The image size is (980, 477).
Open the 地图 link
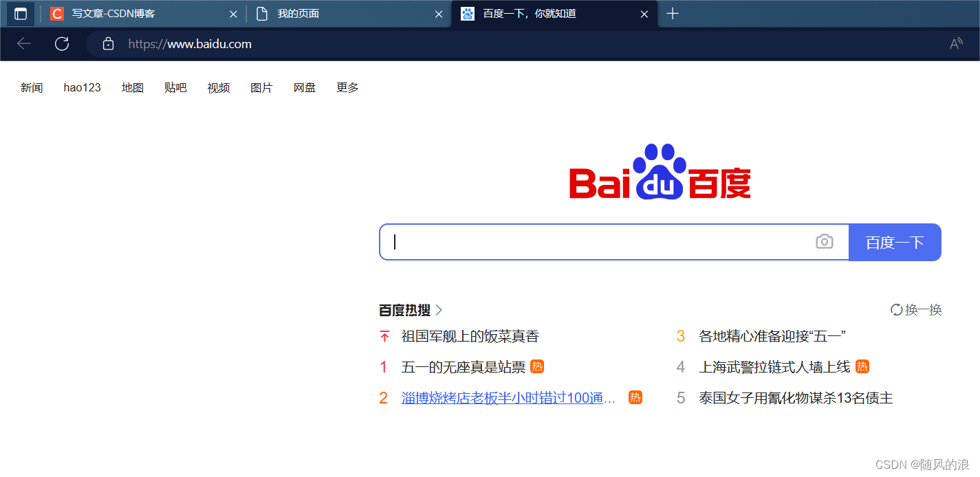(133, 88)
